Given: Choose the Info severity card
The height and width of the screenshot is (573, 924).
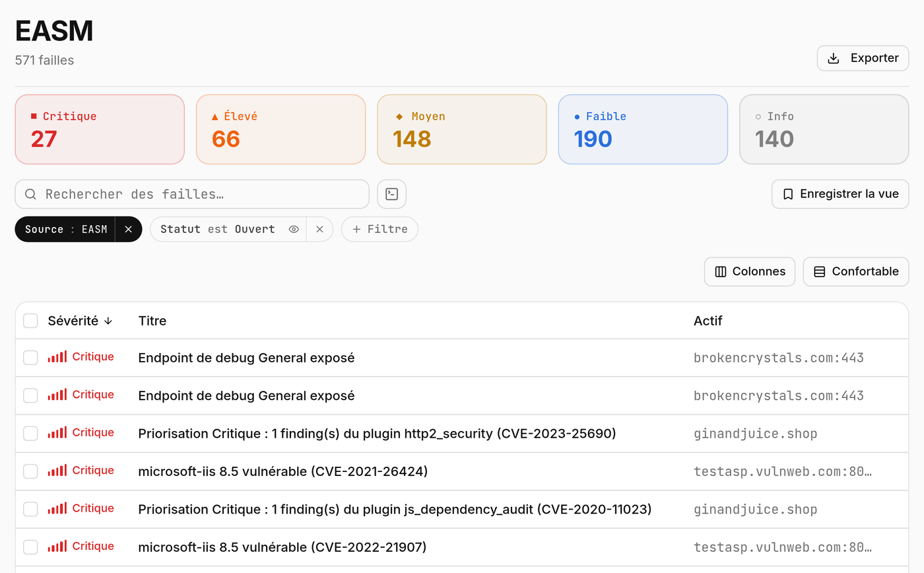Looking at the screenshot, I should click(x=824, y=129).
